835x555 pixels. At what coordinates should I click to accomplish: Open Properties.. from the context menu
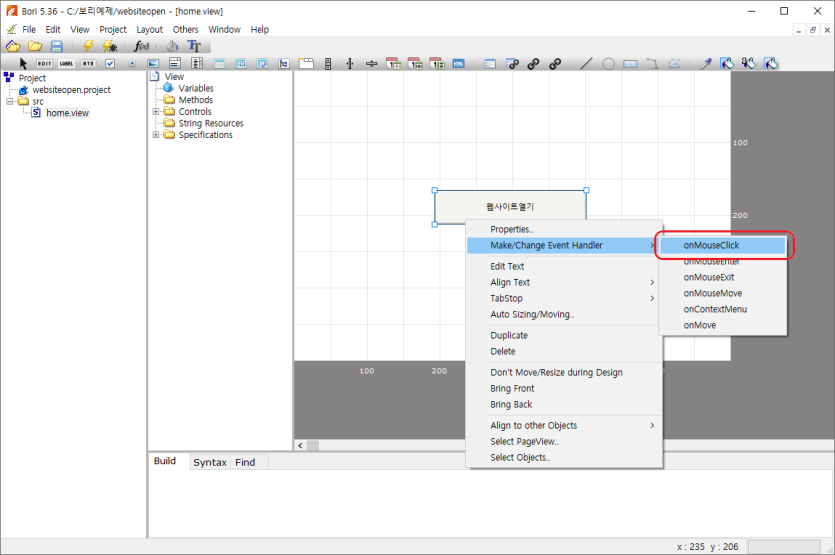point(564,229)
